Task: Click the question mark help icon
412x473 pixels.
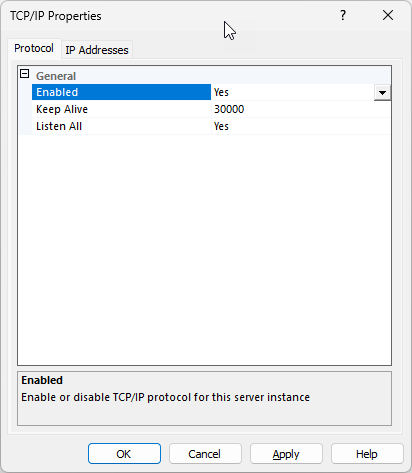Action: click(343, 15)
